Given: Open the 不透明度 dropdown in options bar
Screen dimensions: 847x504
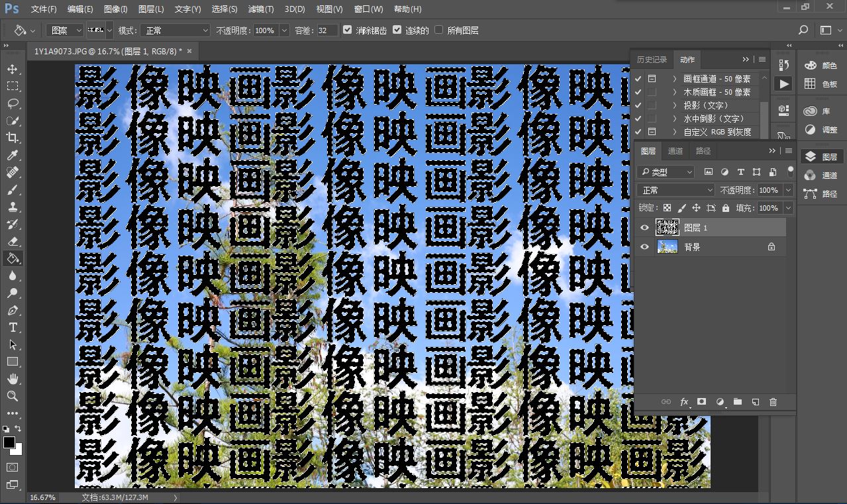Looking at the screenshot, I should coord(284,30).
